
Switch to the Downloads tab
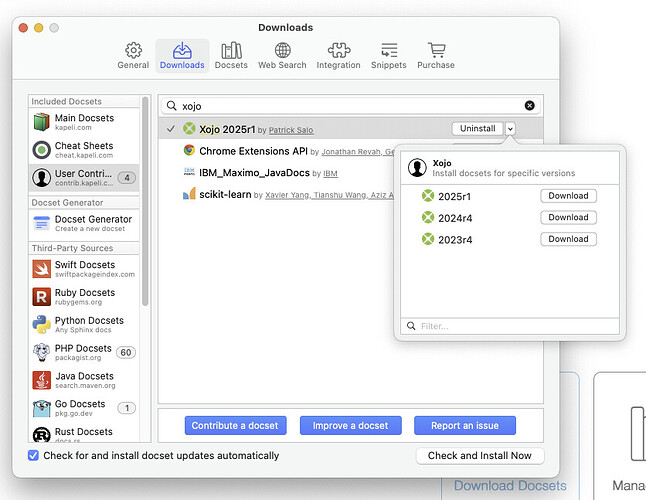(x=182, y=56)
